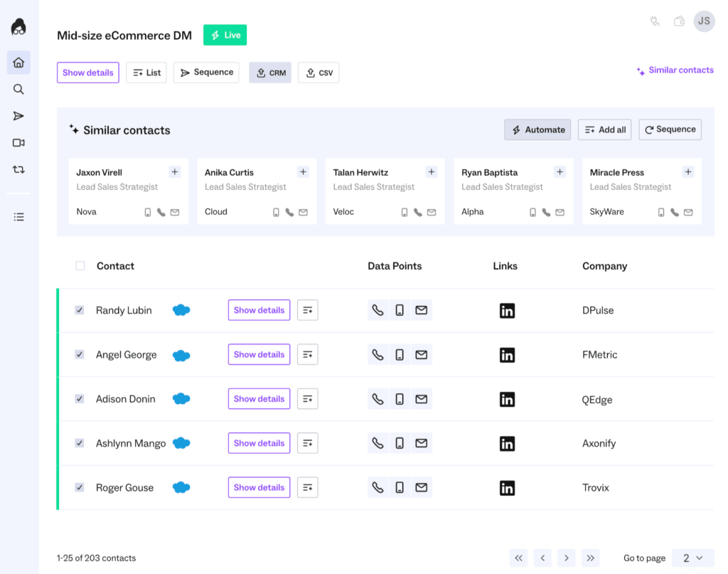Expand the Go to page dropdown
The width and height of the screenshot is (728, 574).
coord(693,558)
